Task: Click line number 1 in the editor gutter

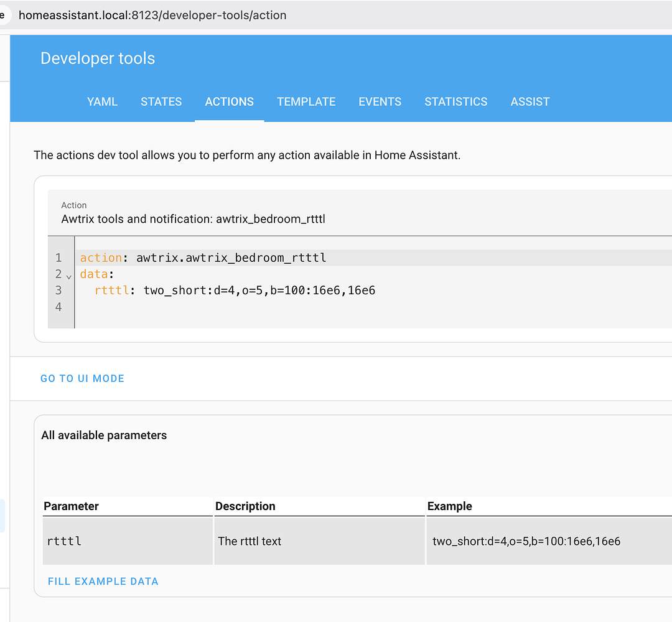Action: 58,258
